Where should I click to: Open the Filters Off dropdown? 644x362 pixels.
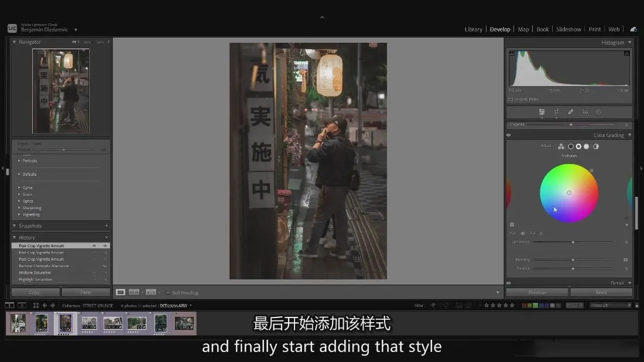(x=610, y=305)
